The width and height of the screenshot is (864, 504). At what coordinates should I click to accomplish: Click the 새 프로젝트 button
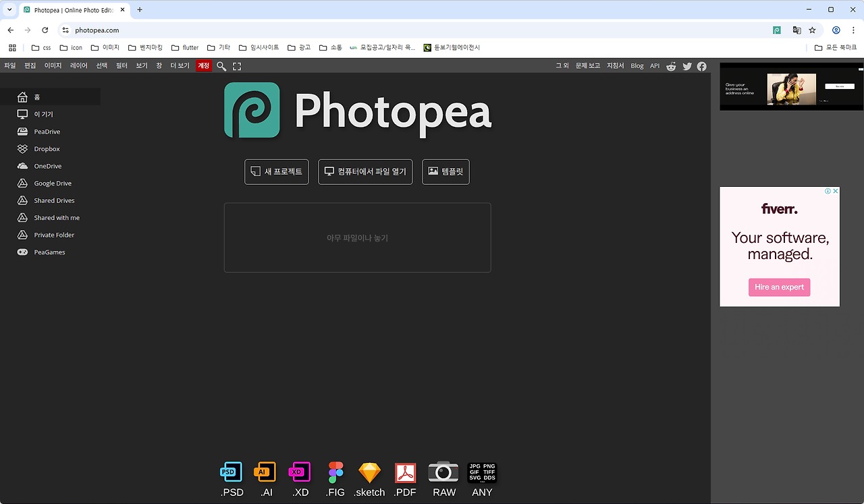pyautogui.click(x=277, y=172)
